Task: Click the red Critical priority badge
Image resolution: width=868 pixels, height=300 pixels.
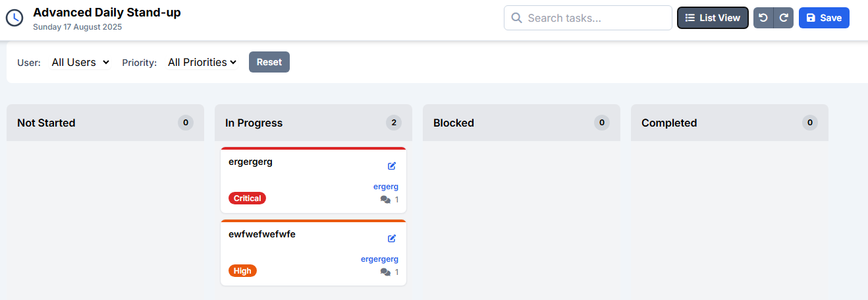Action: (x=247, y=198)
